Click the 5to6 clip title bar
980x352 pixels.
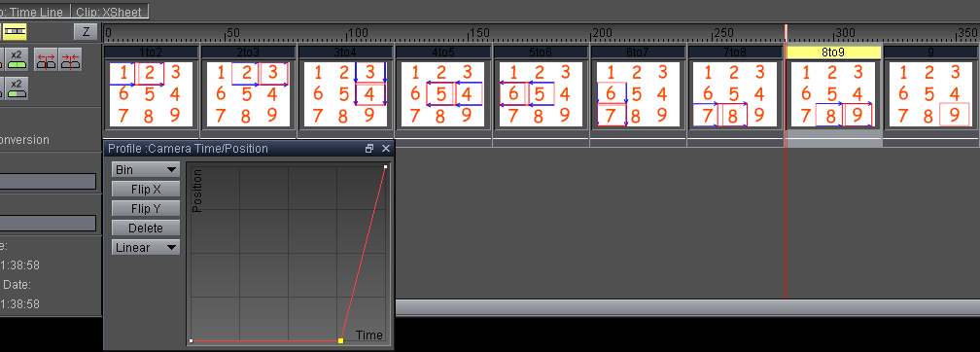(541, 52)
